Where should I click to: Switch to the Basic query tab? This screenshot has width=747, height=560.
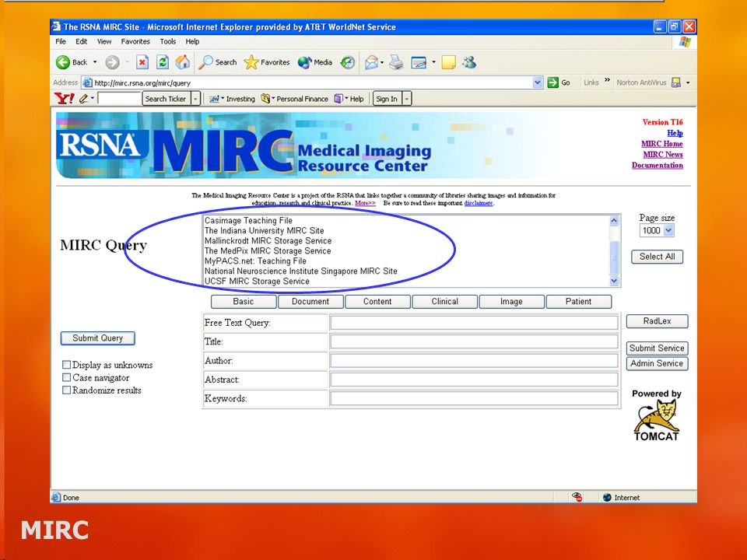tap(244, 302)
